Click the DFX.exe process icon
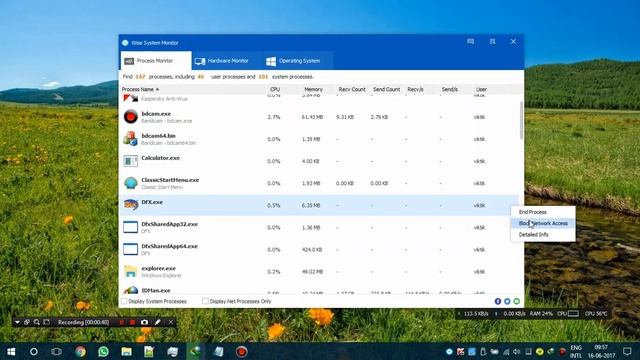The width and height of the screenshot is (640, 360). click(x=131, y=205)
